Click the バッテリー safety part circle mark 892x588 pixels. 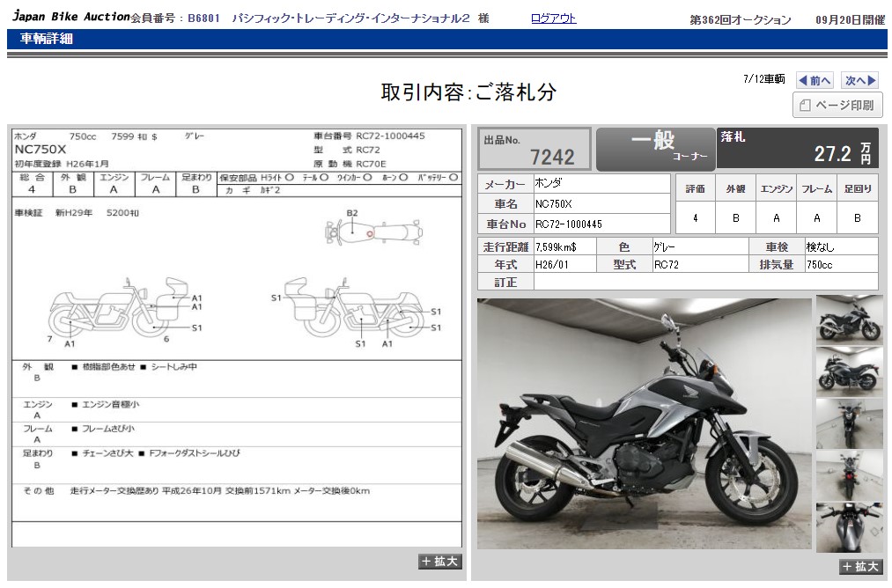click(453, 178)
